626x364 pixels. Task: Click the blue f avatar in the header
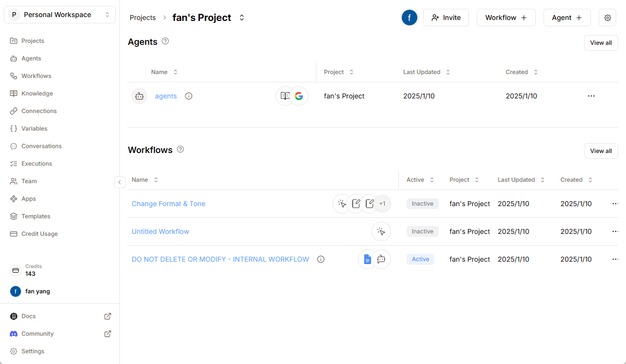(410, 18)
